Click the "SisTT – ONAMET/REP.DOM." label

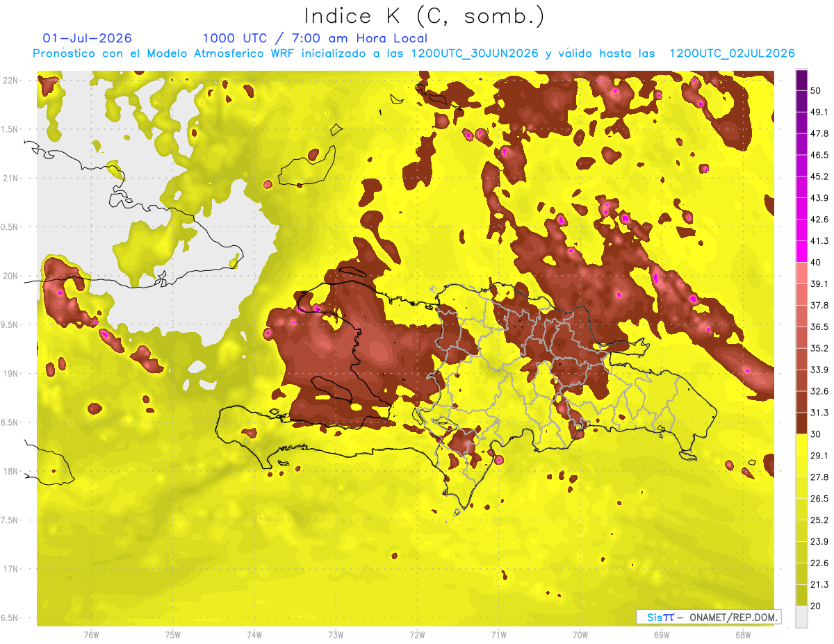click(x=710, y=617)
